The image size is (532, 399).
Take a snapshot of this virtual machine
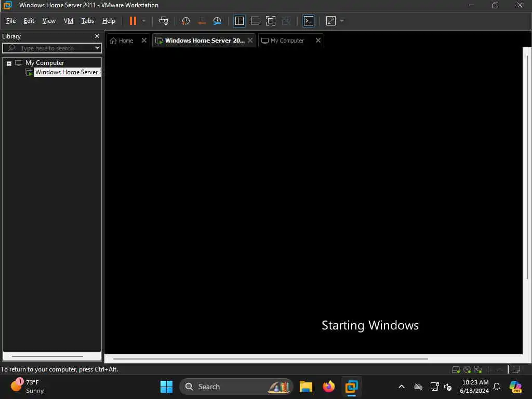click(x=185, y=21)
